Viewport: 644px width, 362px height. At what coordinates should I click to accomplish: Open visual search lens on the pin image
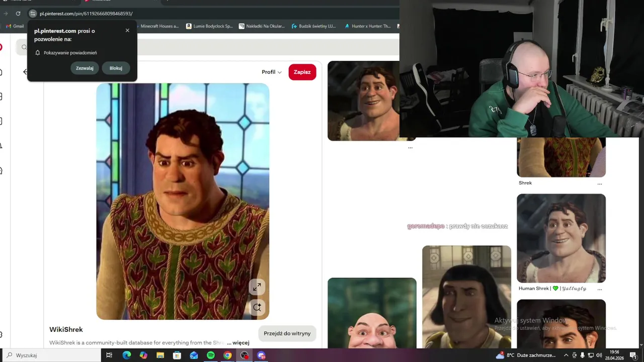coord(257,307)
